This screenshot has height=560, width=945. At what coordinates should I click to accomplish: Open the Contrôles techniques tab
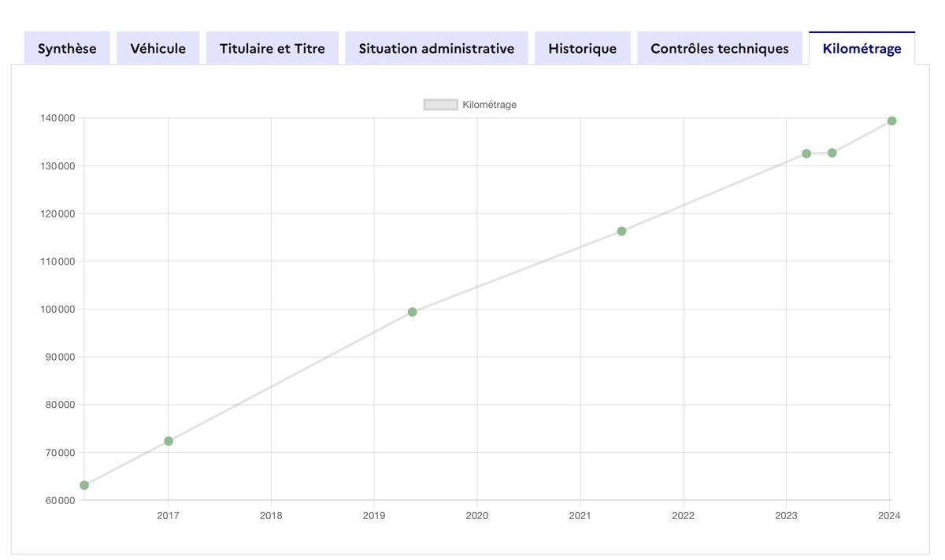click(719, 49)
